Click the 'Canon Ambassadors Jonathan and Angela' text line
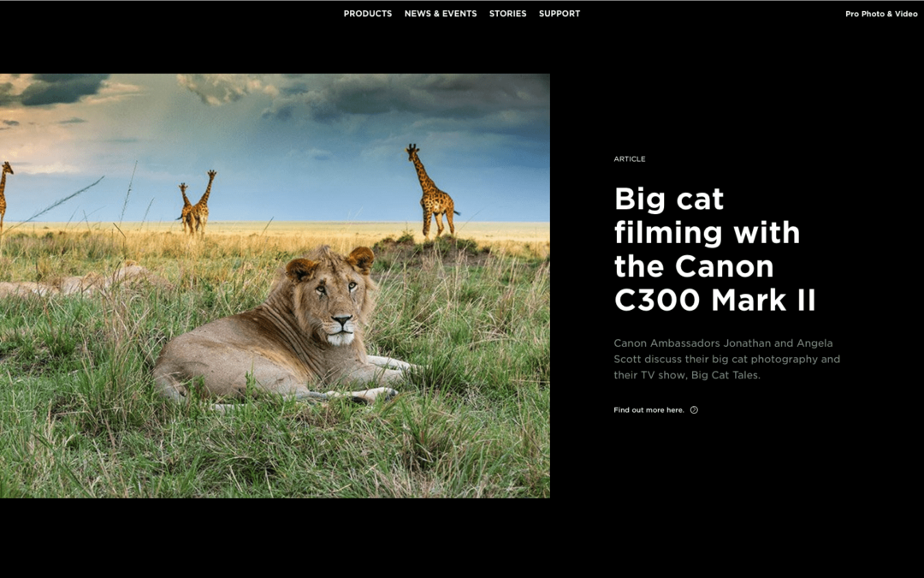 pos(723,343)
